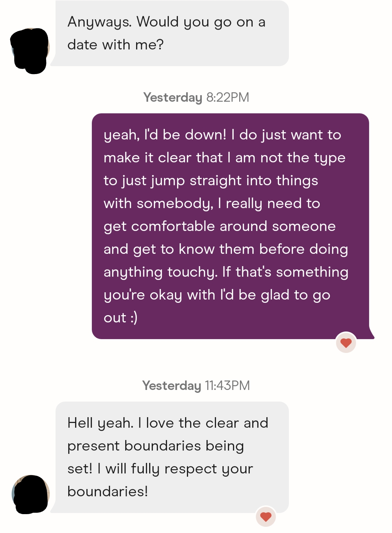Viewport: 392px width, 533px height.
Task: Select the purple 'yeah, I'd be down!' message
Action: click(x=230, y=226)
